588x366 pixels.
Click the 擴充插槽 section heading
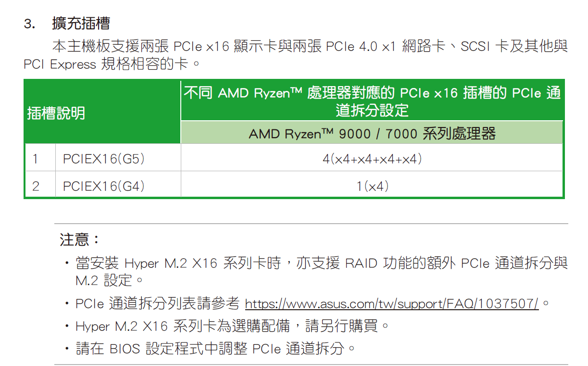point(81,23)
